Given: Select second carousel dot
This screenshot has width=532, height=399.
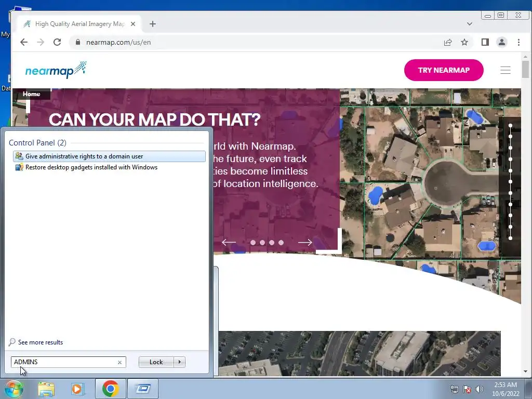Looking at the screenshot, I should click(262, 243).
